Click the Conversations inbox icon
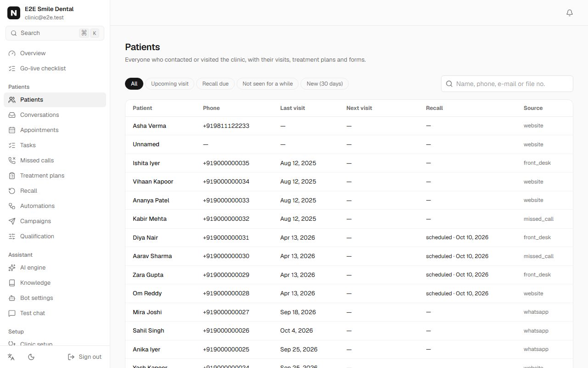The image size is (588, 368). 12,115
